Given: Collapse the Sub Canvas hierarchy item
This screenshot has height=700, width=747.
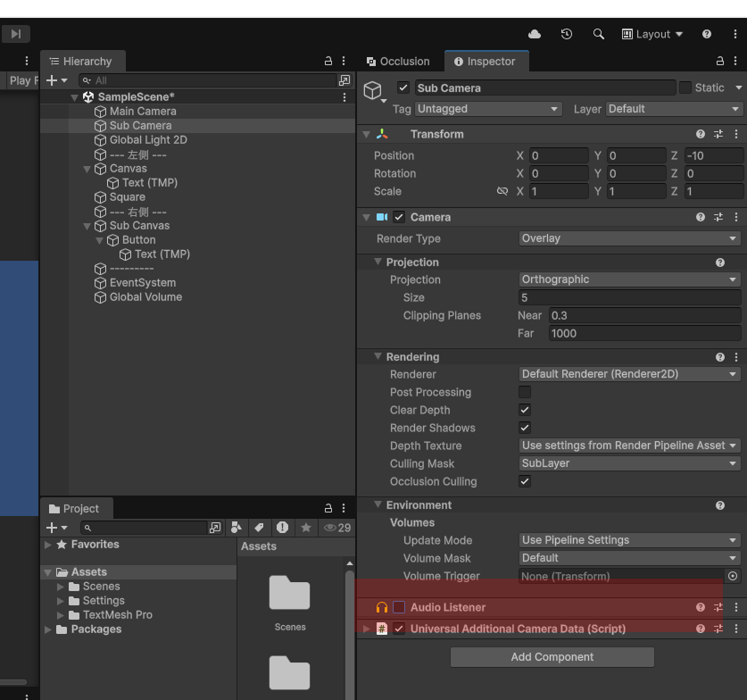Looking at the screenshot, I should [87, 226].
